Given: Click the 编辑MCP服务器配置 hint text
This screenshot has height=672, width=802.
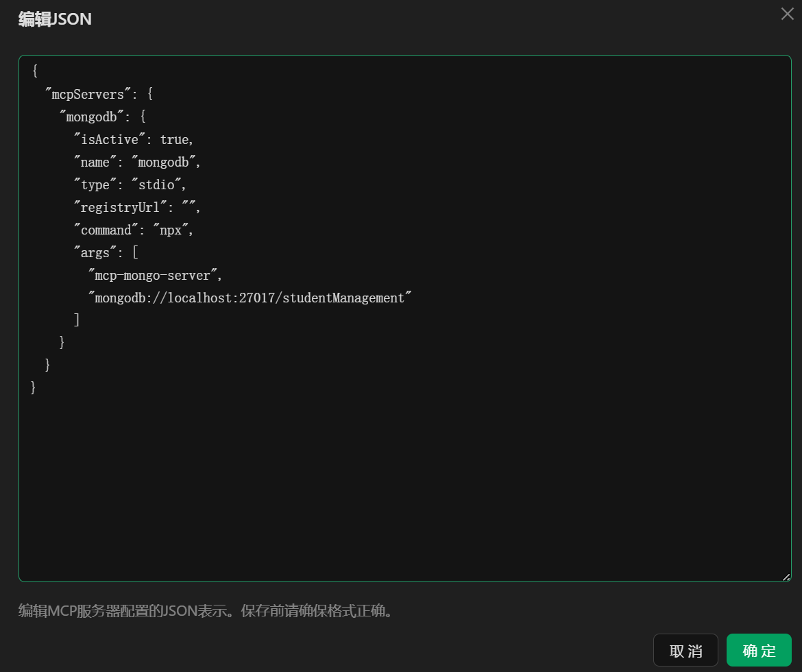Looking at the screenshot, I should click(x=207, y=610).
